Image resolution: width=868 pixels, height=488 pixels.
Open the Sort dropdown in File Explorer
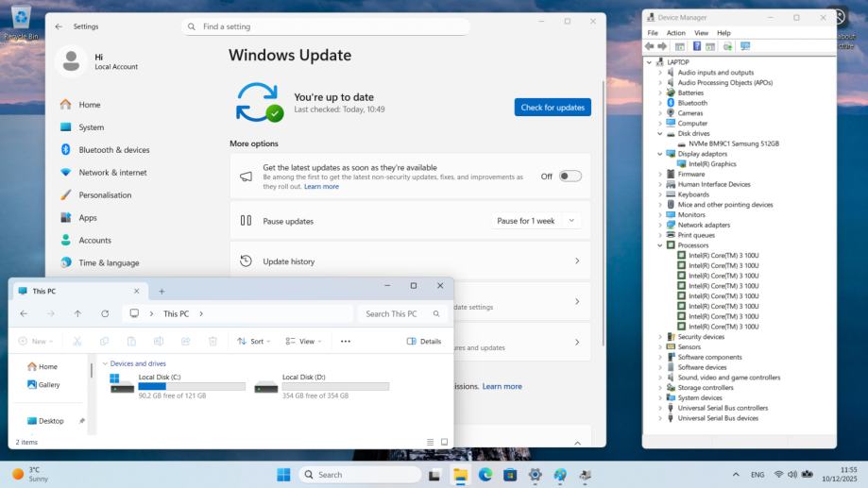click(x=253, y=341)
